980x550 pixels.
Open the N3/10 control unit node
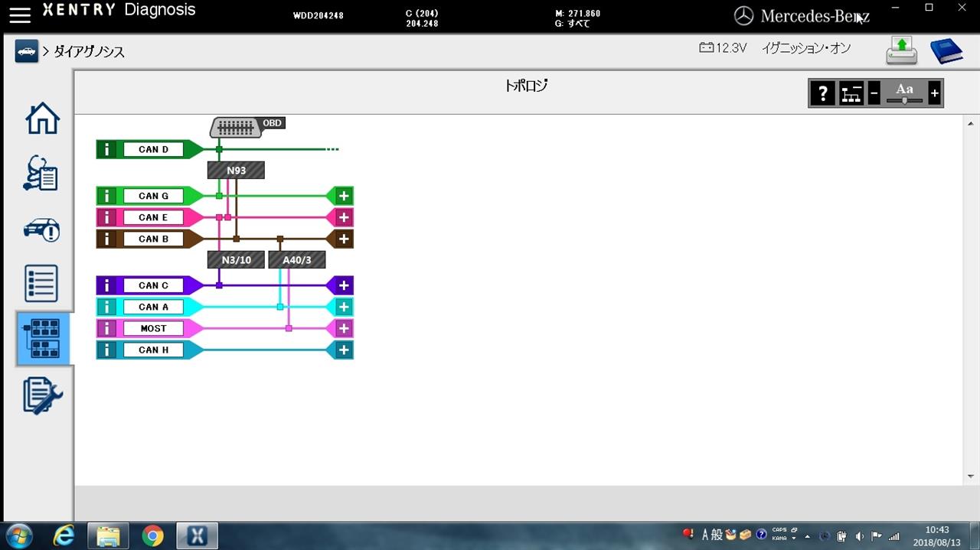click(x=236, y=260)
